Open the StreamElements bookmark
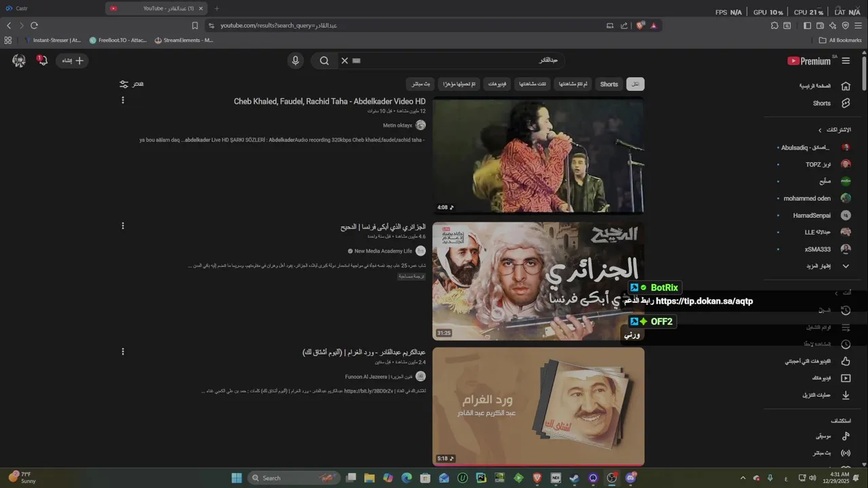 184,40
